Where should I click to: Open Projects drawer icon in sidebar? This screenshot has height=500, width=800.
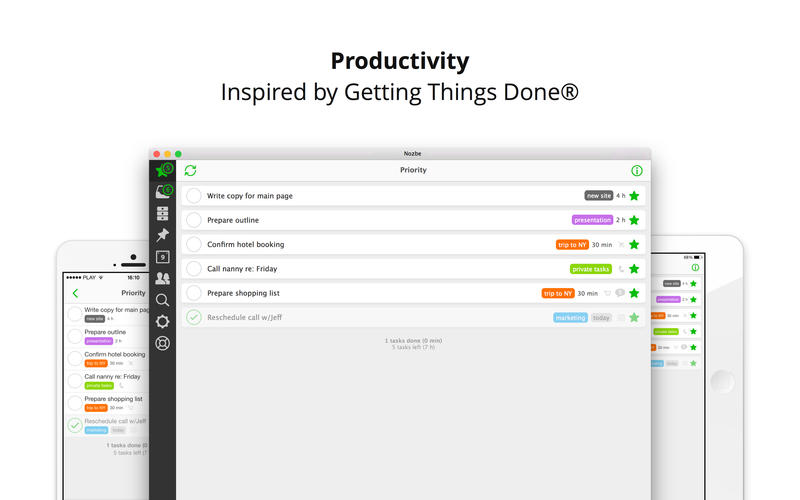coord(162,213)
